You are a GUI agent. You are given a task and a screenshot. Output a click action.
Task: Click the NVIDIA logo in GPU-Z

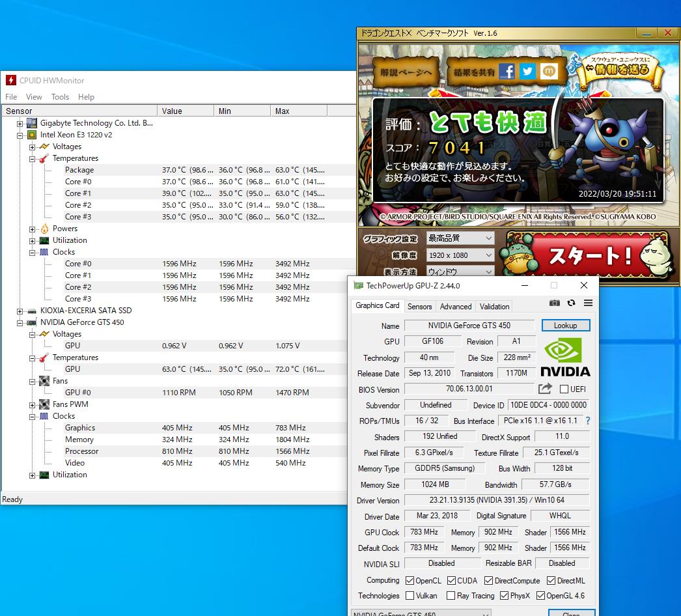565,357
